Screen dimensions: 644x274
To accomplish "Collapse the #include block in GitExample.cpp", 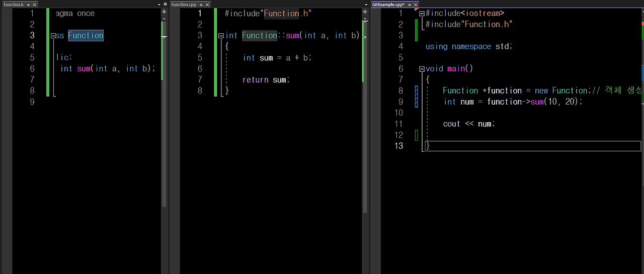I will pos(422,14).
